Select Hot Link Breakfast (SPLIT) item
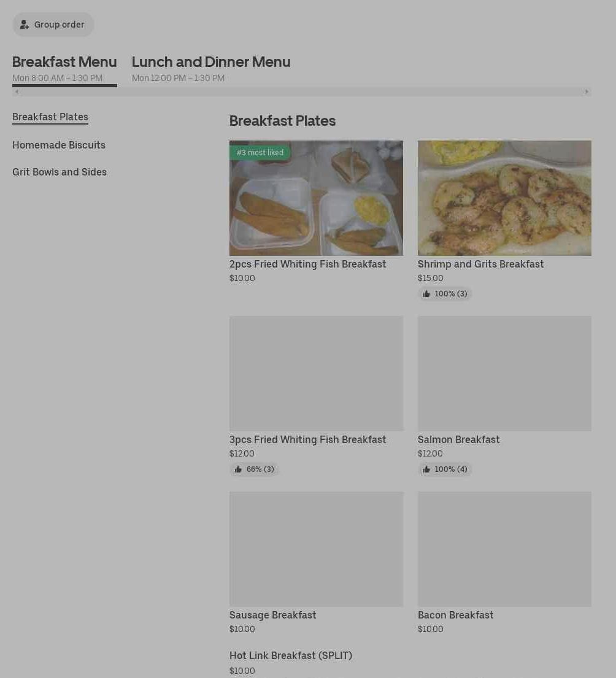Screen dimensions: 616x678 click(x=290, y=655)
